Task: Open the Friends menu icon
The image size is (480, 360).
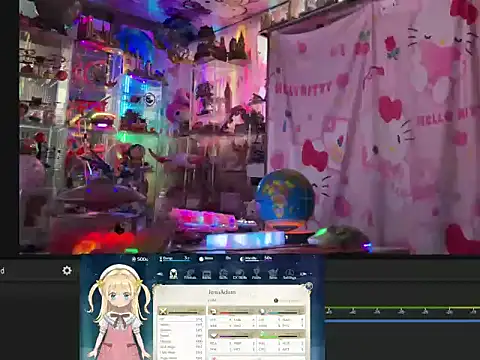Action: coord(190,274)
